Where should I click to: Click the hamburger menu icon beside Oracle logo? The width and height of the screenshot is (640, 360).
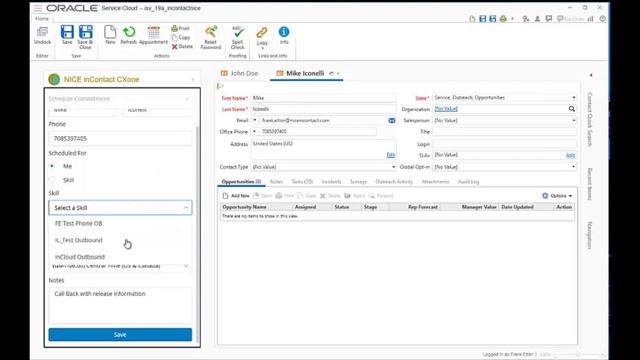coord(38,8)
